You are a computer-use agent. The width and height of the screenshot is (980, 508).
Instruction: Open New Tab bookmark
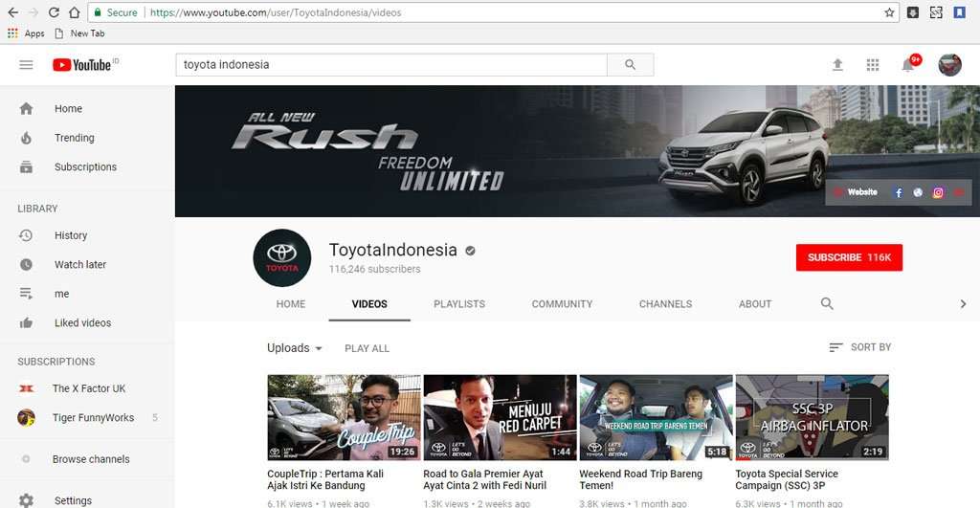click(80, 33)
